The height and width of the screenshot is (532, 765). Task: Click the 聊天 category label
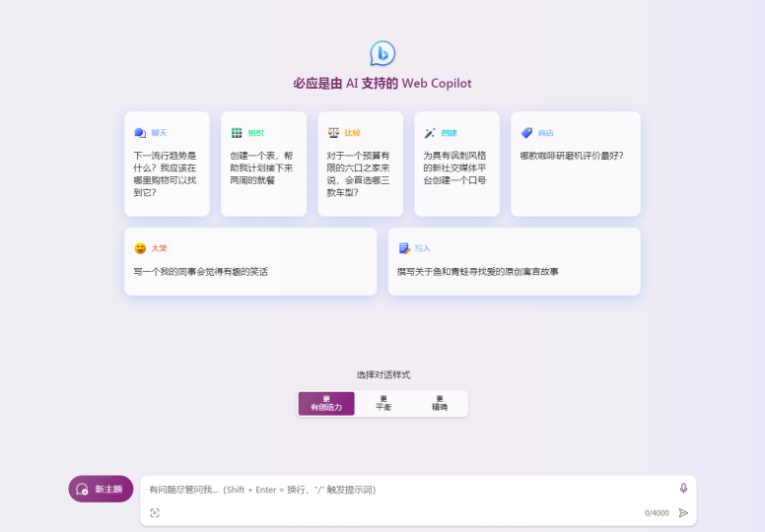(159, 133)
